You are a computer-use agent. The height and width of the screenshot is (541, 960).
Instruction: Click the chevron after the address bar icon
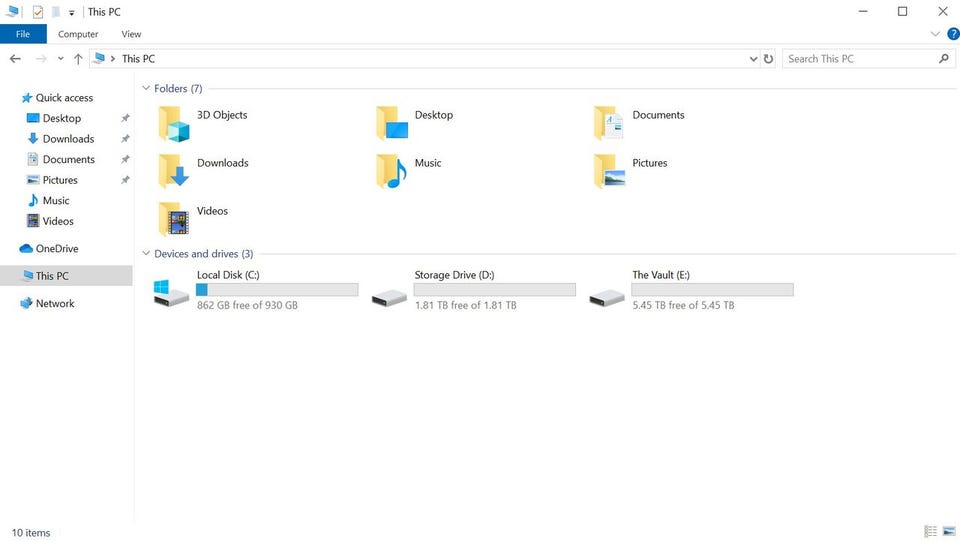113,59
